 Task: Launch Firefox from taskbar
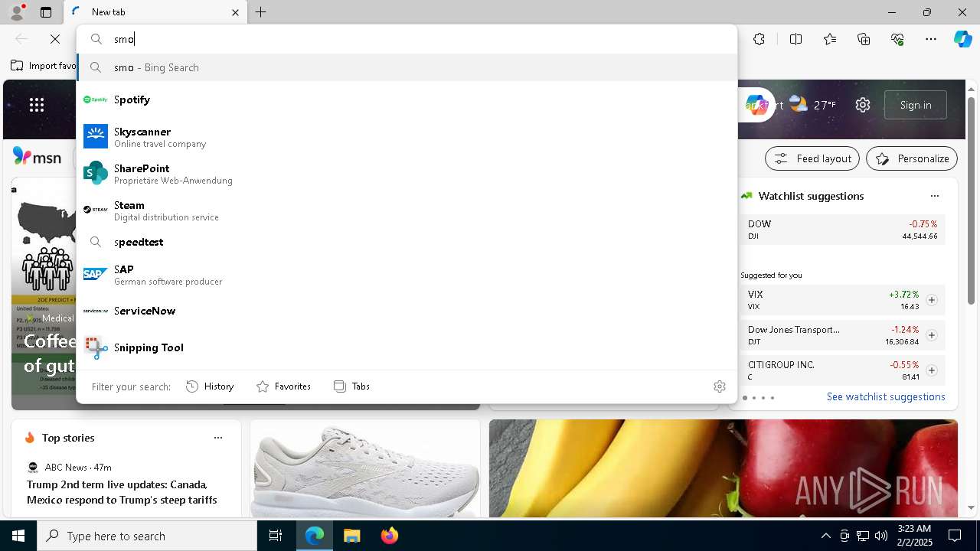[390, 536]
